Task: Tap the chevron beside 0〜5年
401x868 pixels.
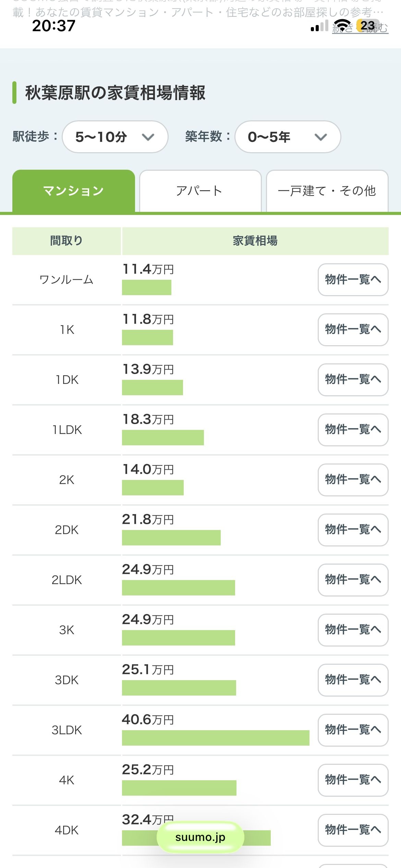Action: (321, 137)
